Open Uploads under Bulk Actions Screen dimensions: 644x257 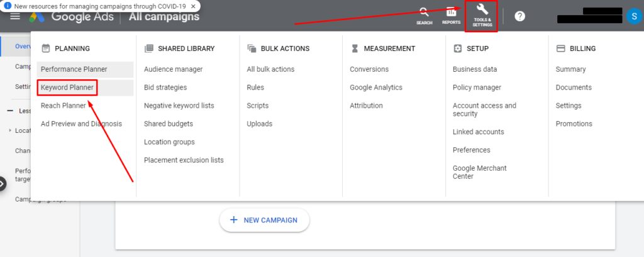(260, 123)
